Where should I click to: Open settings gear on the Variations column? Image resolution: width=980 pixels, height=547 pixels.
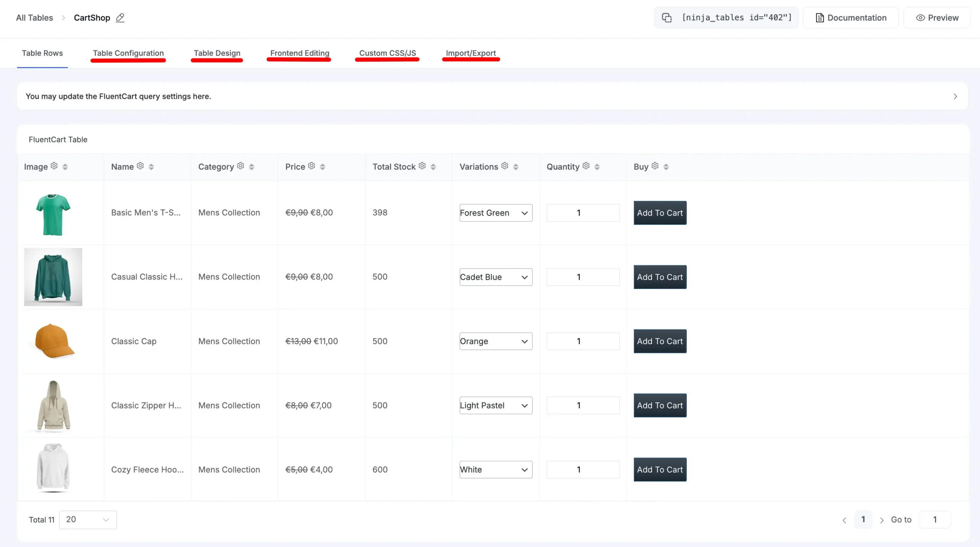coord(504,166)
